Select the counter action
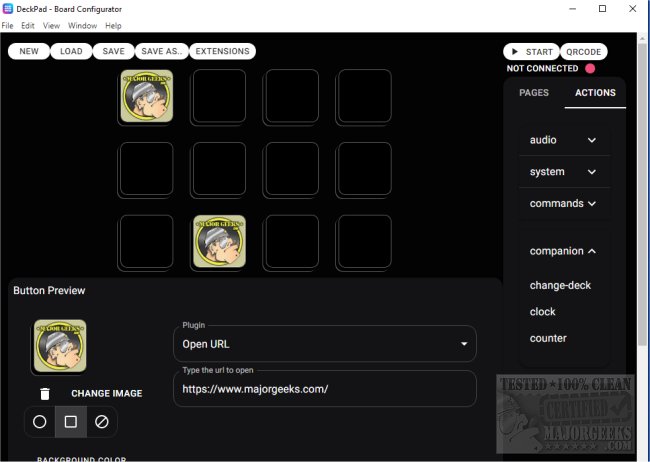The width and height of the screenshot is (650, 462). 548,338
